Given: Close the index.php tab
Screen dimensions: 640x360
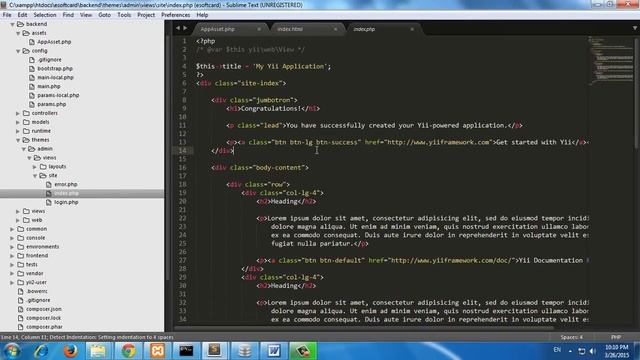Looking at the screenshot, I should 412,29.
